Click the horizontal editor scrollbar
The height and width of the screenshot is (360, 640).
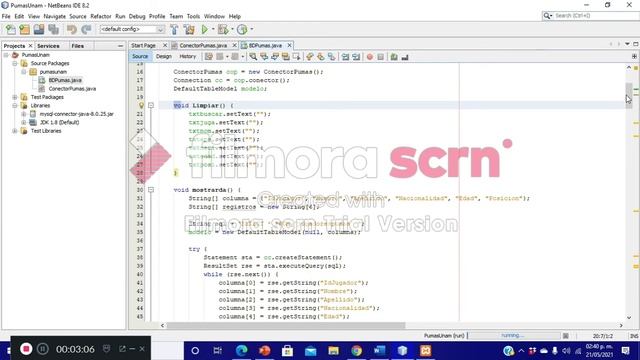click(x=286, y=325)
